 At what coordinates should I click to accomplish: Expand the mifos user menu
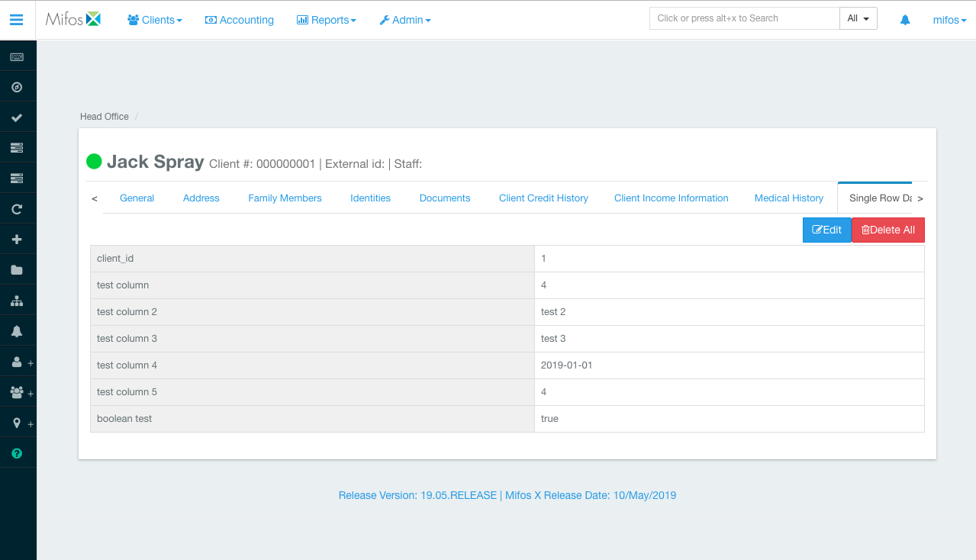(949, 19)
